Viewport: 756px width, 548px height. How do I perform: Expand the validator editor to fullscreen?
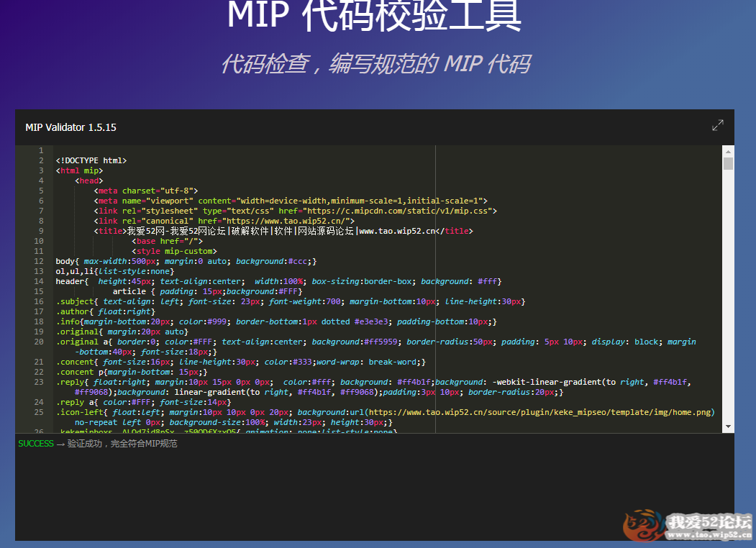pos(717,125)
